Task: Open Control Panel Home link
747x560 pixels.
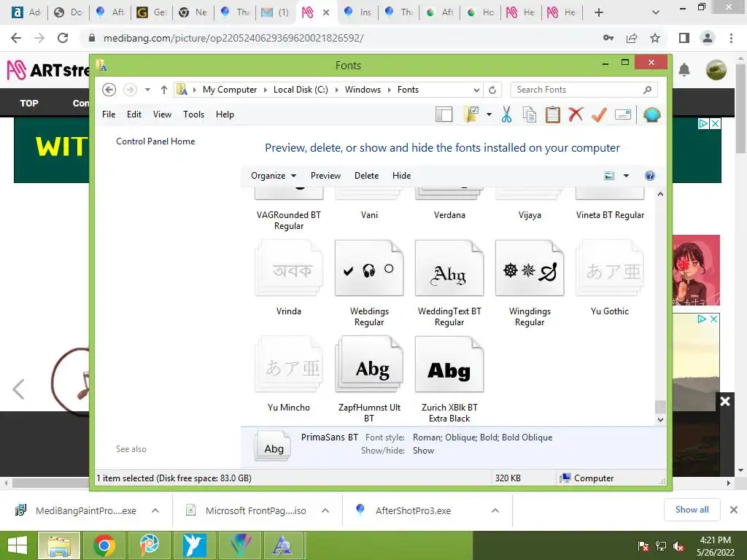Action: pos(155,141)
